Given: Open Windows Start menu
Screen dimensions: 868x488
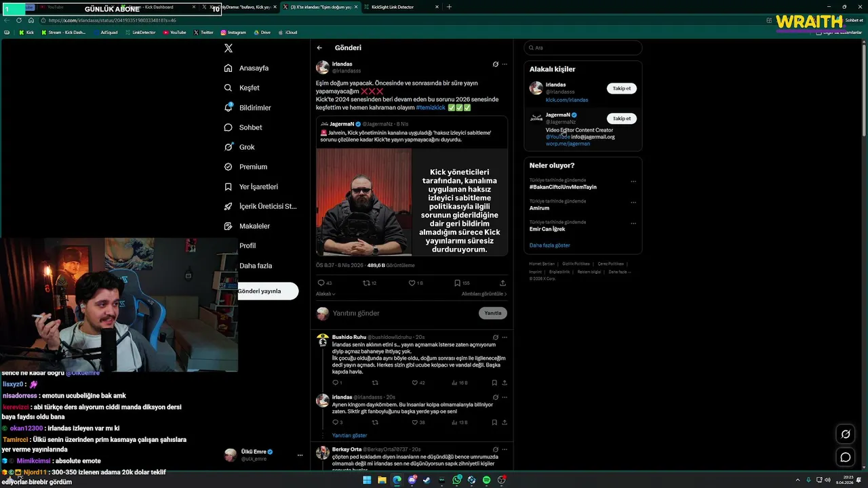Looking at the screenshot, I should click(x=367, y=480).
